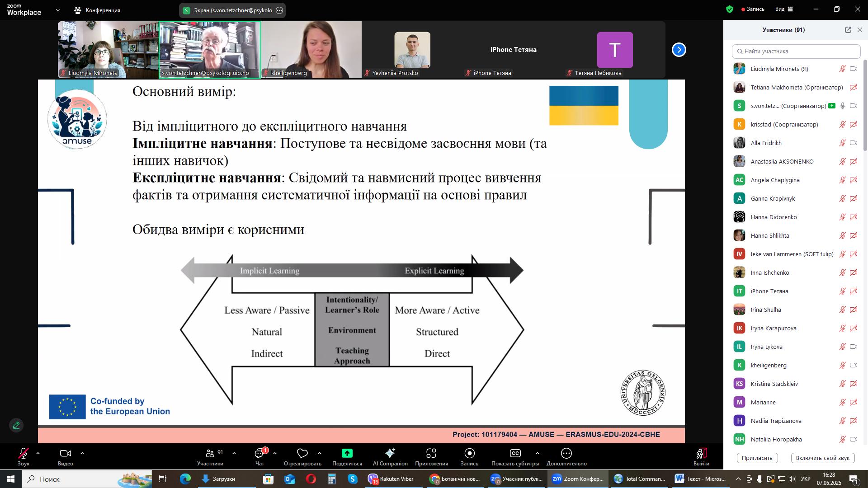This screenshot has width=868, height=488.
Task: Toggle camera icon for Liudmyla Mironets
Action: point(854,69)
